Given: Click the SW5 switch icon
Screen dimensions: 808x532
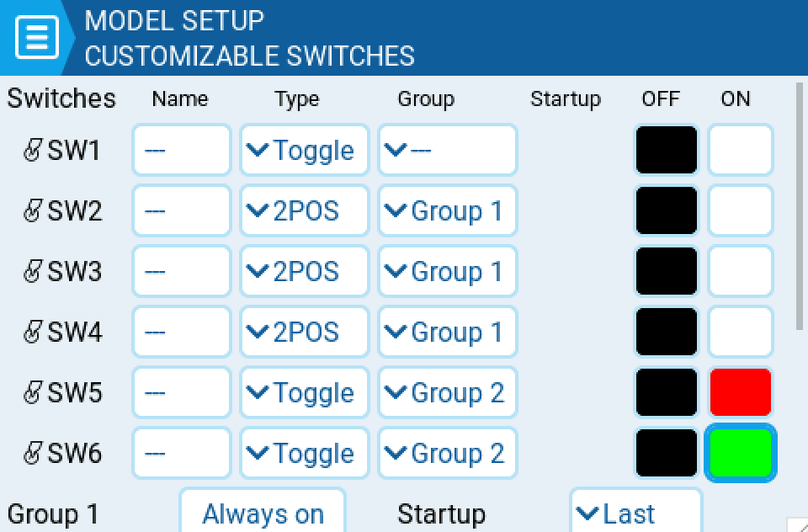Looking at the screenshot, I should pos(33,392).
